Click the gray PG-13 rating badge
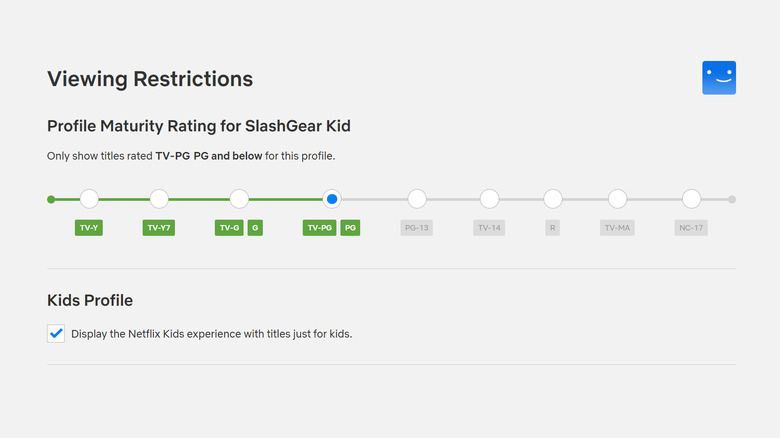Image resolution: width=780 pixels, height=438 pixels. tap(417, 228)
